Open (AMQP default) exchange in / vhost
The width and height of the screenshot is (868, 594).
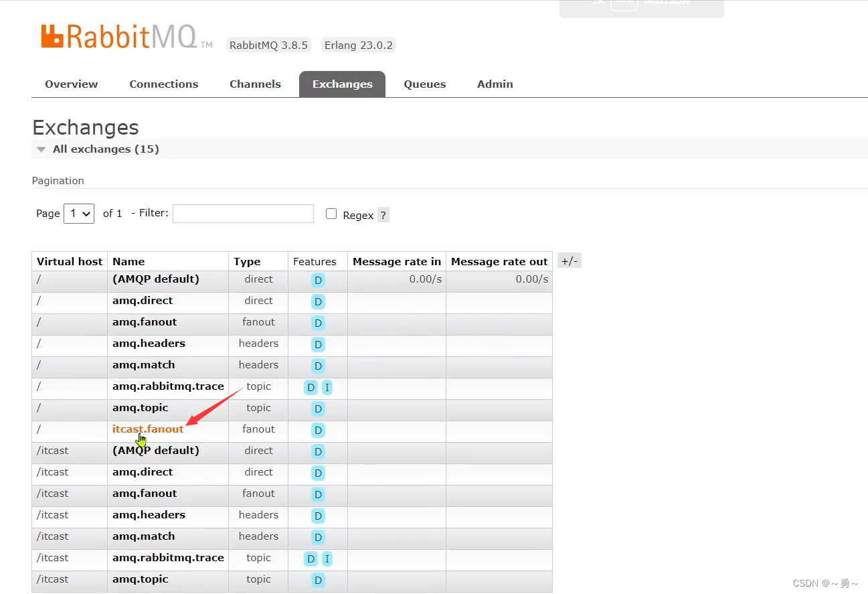[x=156, y=279]
